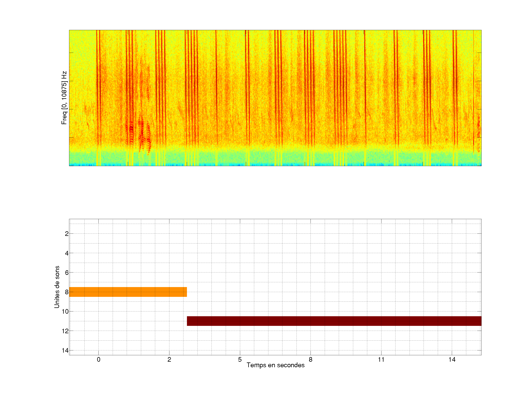The height and width of the screenshot is (399, 532).
Task: Click x-axis tick label 2
Action: [169, 359]
